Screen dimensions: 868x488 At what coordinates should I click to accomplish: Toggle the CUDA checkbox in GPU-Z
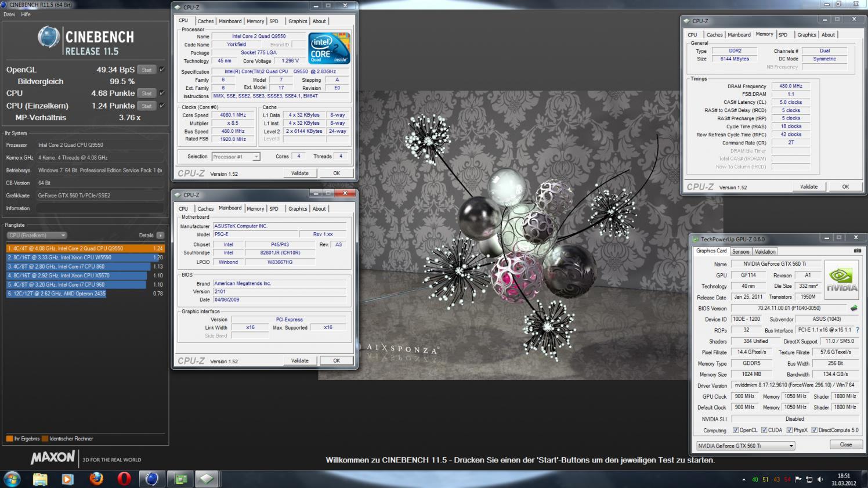(764, 430)
